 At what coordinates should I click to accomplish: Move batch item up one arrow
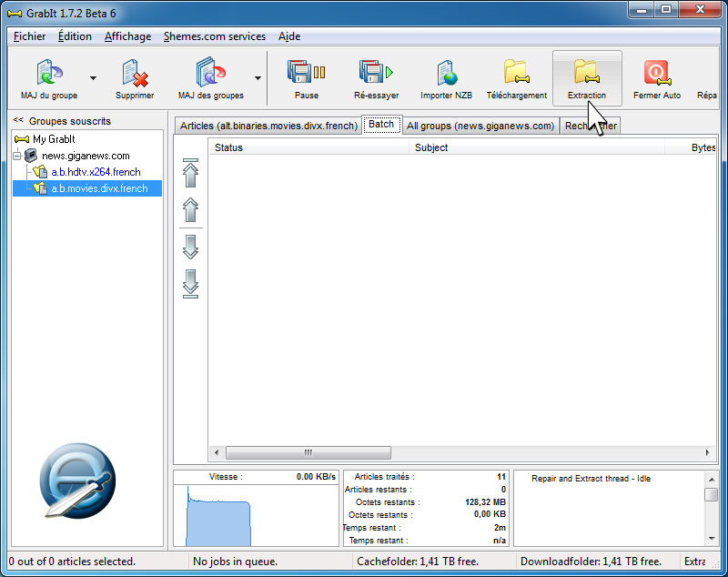(x=190, y=210)
